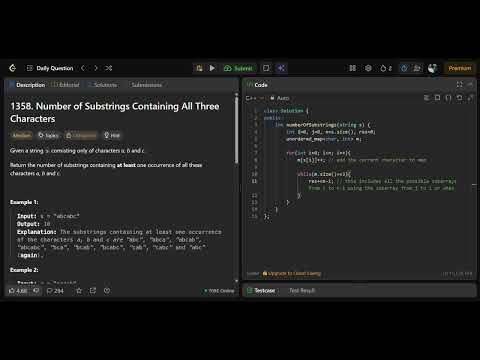Open the layout manager icon

[x=352, y=68]
